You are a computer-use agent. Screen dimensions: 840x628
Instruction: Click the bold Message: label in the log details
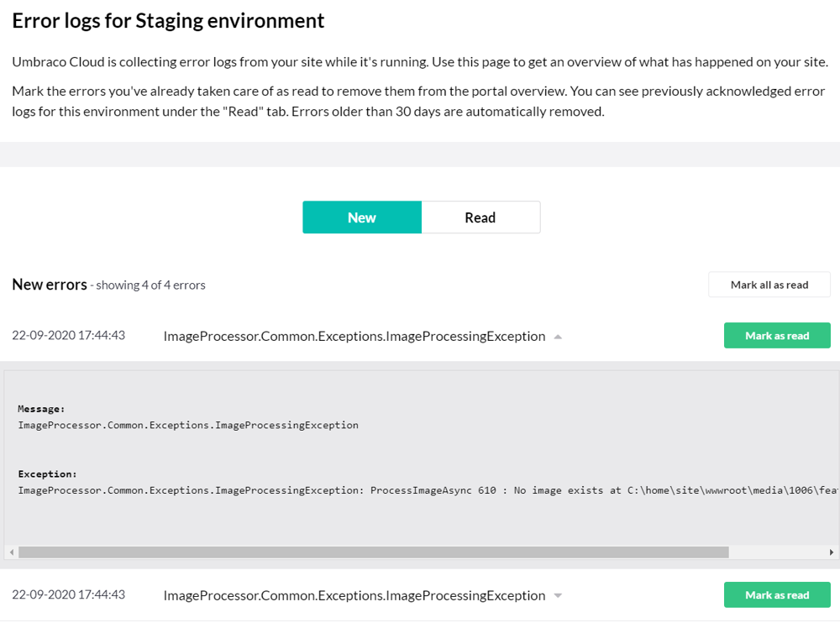41,409
